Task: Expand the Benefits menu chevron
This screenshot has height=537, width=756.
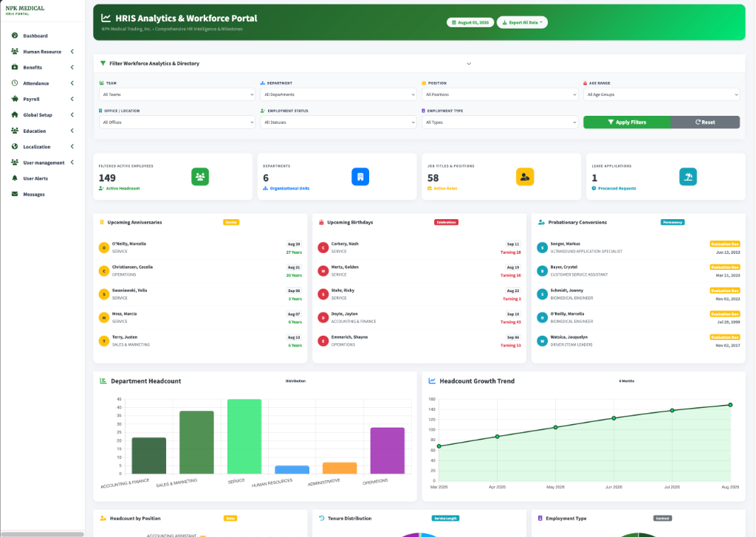Action: click(x=72, y=67)
